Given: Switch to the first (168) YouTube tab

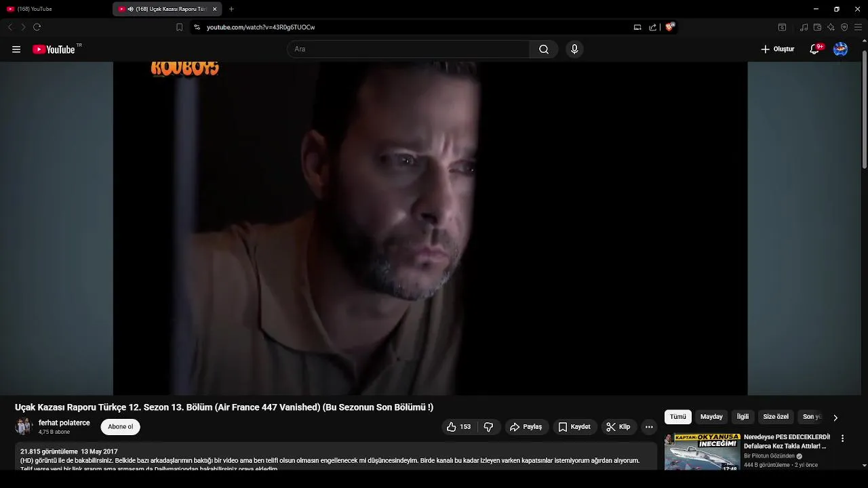Looking at the screenshot, I should pos(56,9).
